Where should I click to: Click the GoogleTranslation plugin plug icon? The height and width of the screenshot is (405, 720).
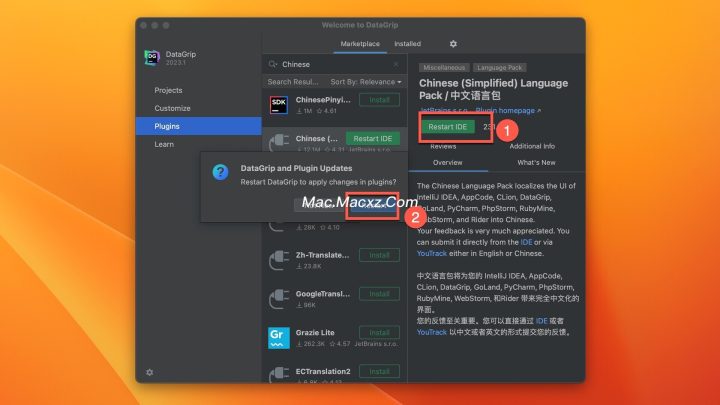pyautogui.click(x=279, y=299)
